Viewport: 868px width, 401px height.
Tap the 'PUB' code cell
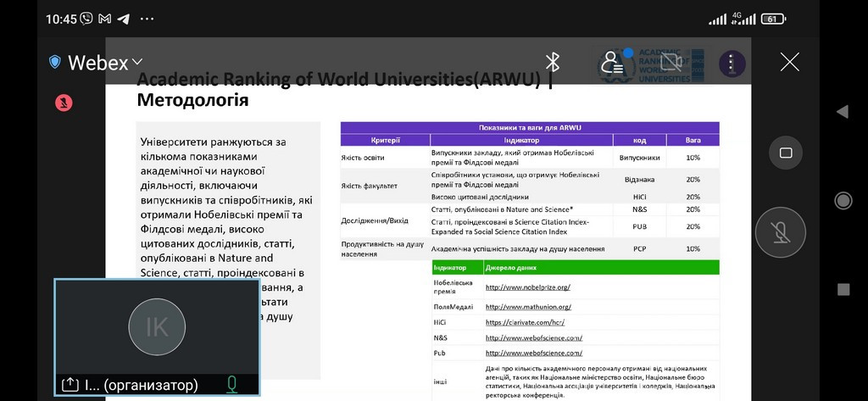pyautogui.click(x=639, y=226)
